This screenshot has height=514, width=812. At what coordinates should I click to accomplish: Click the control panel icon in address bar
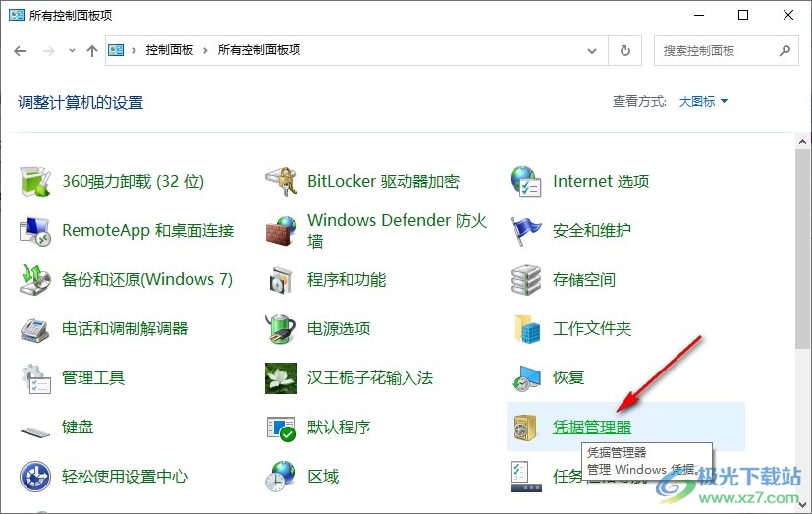click(x=116, y=50)
